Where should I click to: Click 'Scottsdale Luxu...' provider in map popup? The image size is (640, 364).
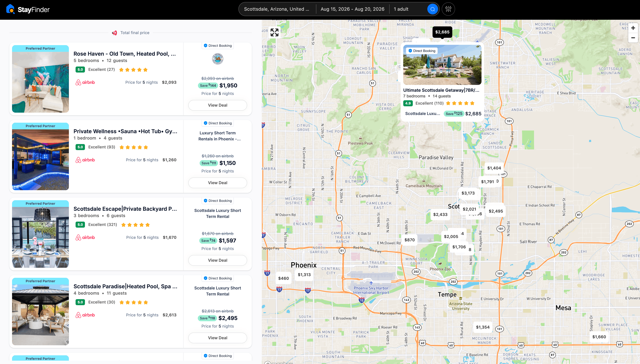(x=422, y=114)
